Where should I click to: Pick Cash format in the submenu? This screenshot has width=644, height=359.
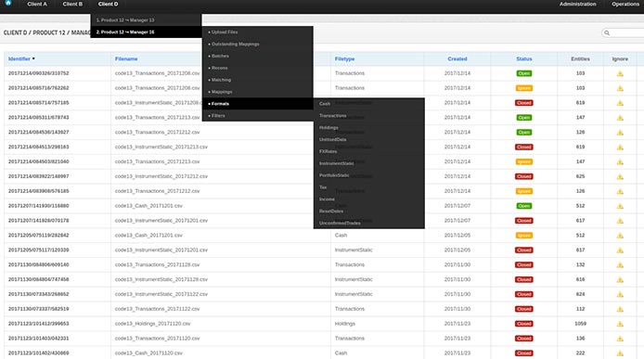[x=368, y=104]
